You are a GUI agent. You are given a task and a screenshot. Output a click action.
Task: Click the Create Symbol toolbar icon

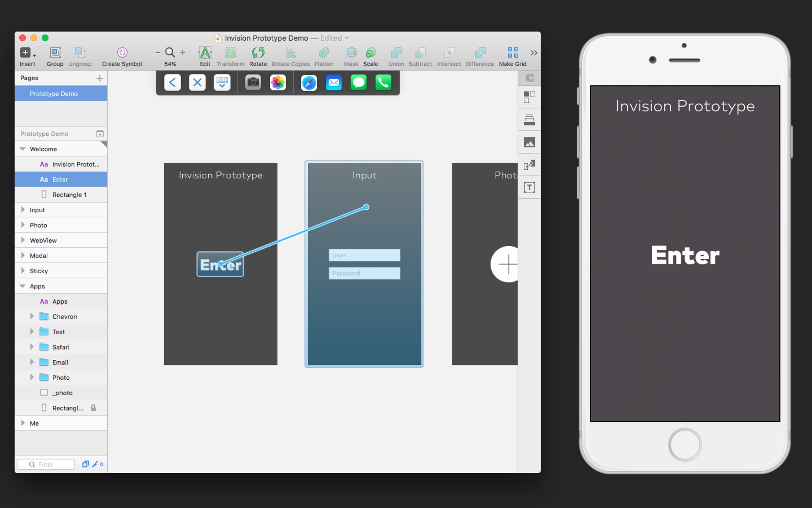coord(122,53)
